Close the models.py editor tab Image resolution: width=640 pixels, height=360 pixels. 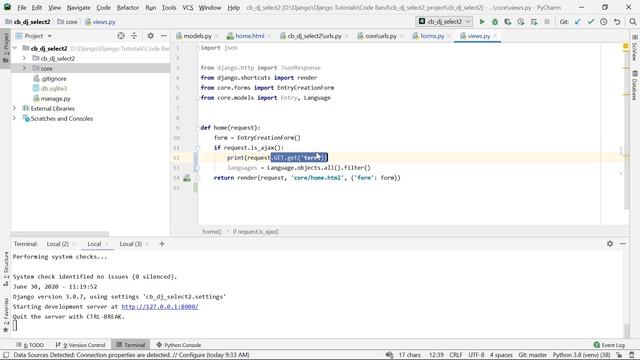[216, 36]
